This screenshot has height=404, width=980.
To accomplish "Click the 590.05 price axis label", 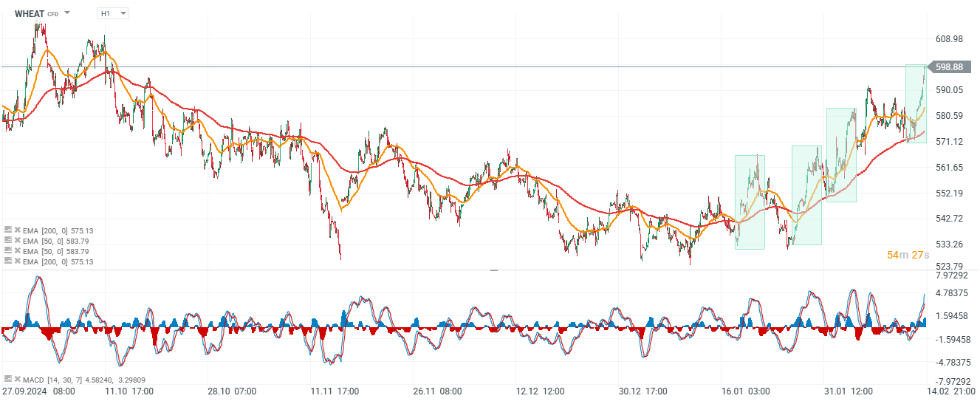I will (949, 90).
